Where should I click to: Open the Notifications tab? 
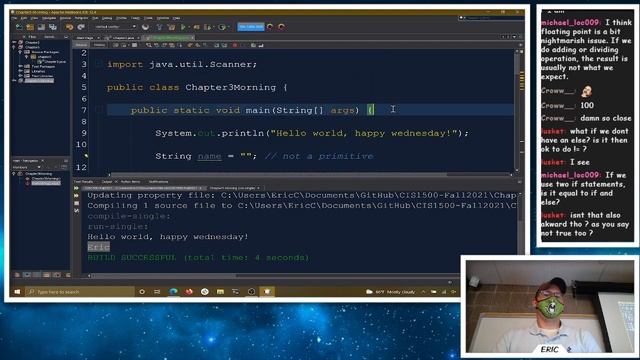pyautogui.click(x=158, y=182)
